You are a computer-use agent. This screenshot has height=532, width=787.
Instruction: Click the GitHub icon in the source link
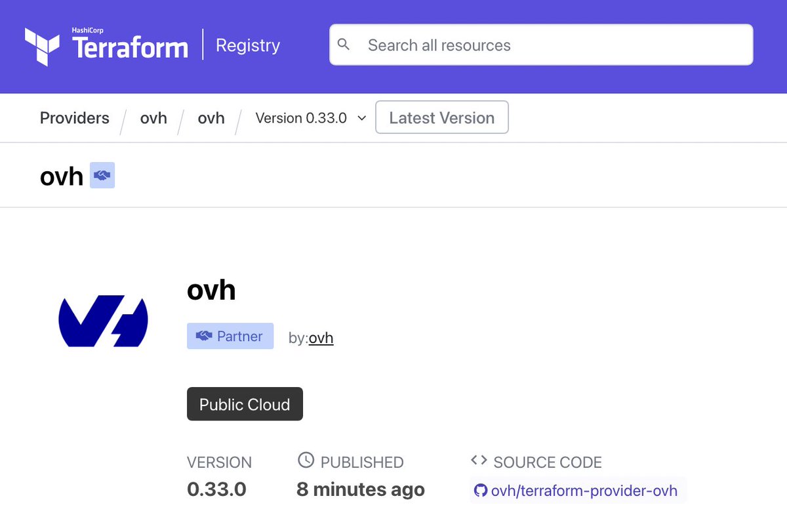point(481,490)
